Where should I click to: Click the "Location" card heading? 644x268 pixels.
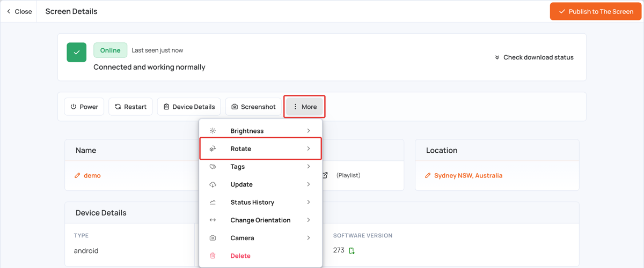(x=442, y=151)
